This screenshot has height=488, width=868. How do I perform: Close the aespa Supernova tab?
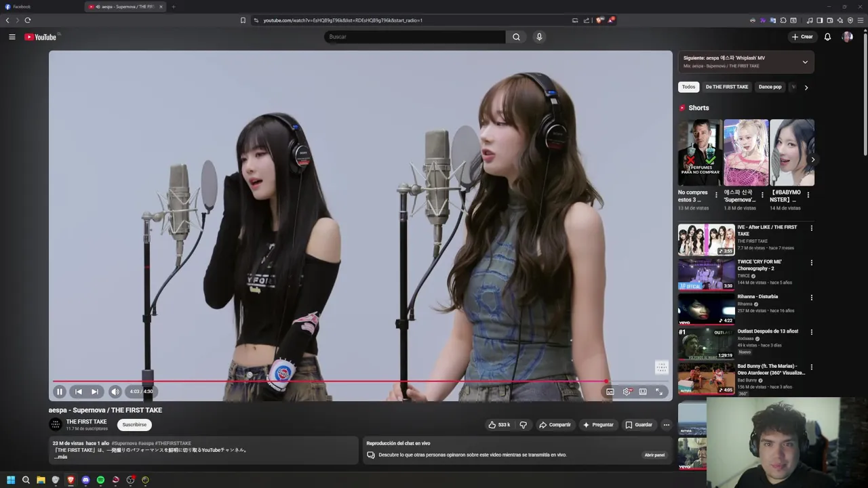coord(161,7)
